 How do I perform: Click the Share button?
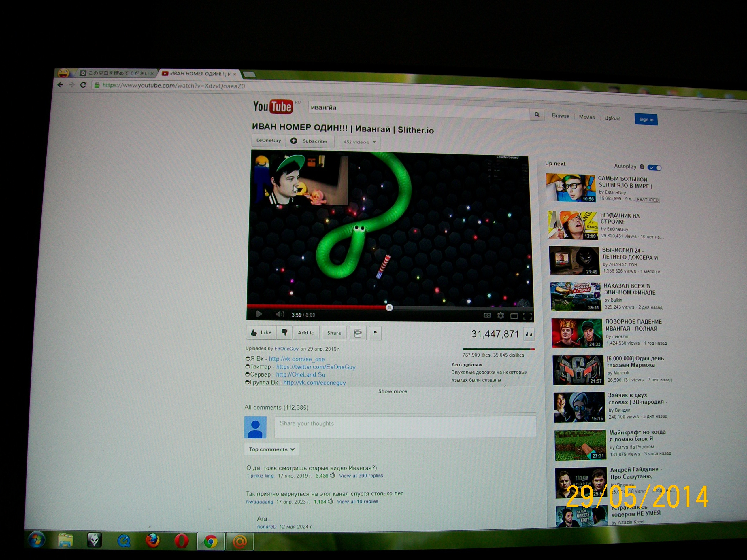tap(334, 333)
